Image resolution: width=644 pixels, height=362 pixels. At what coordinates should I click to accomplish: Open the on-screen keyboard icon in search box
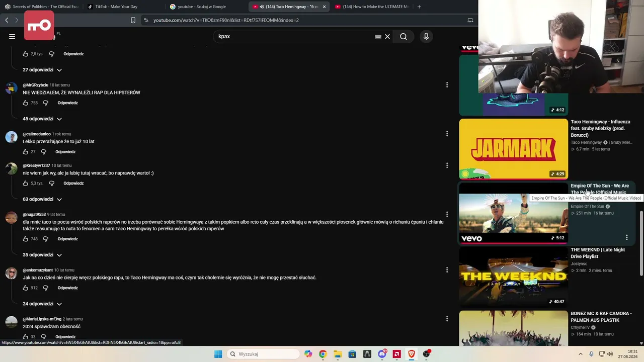[378, 36]
